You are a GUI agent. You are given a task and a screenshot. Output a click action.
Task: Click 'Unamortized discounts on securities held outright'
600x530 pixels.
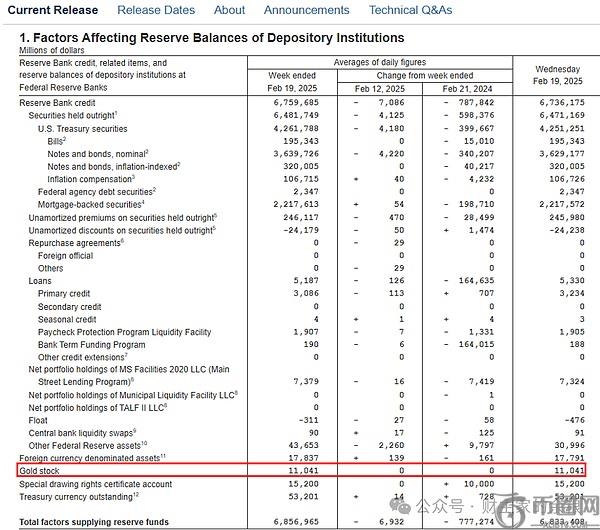tap(122, 230)
